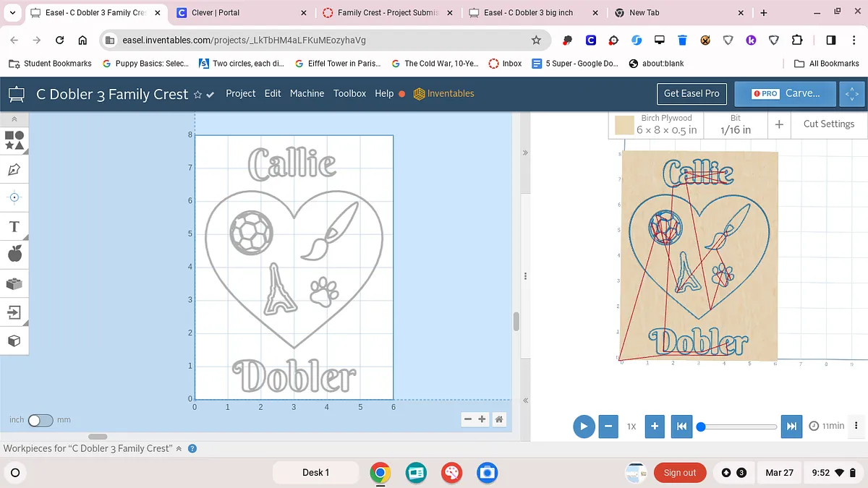Image resolution: width=868 pixels, height=488 pixels.
Task: Open Cut Settings
Action: 828,124
